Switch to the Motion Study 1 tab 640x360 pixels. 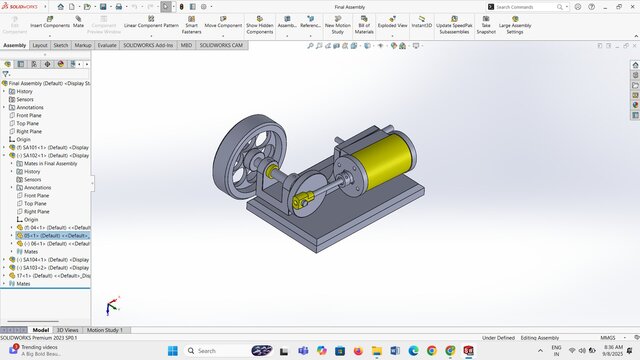104,330
